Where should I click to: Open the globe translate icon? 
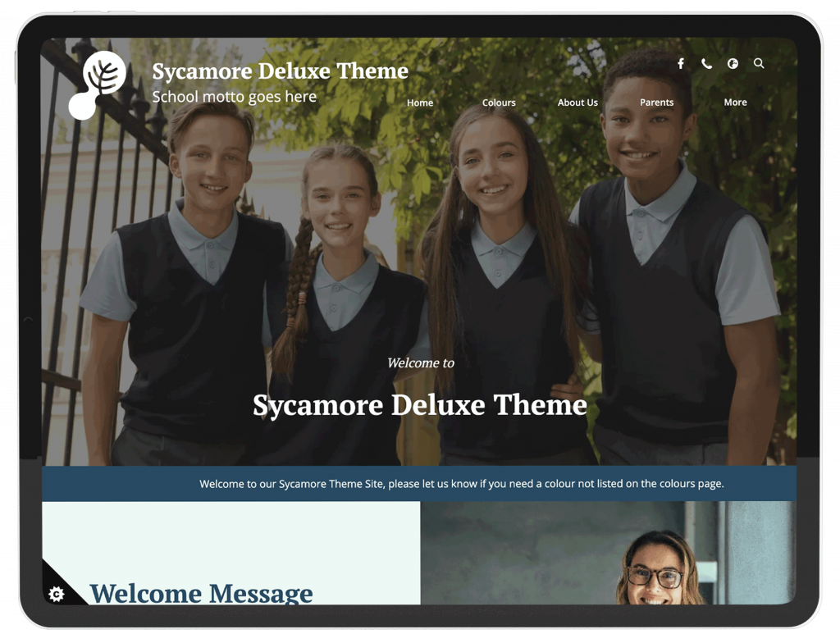coord(733,64)
